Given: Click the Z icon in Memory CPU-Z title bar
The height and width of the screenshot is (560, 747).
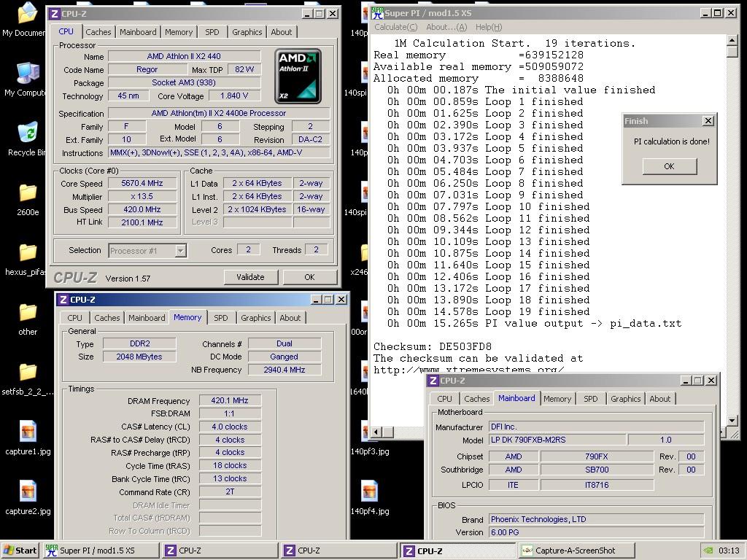Looking at the screenshot, I should 63,300.
